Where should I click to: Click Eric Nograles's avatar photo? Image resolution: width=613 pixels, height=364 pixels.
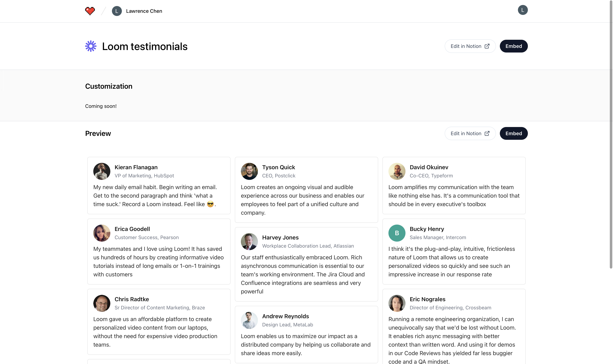tap(397, 303)
